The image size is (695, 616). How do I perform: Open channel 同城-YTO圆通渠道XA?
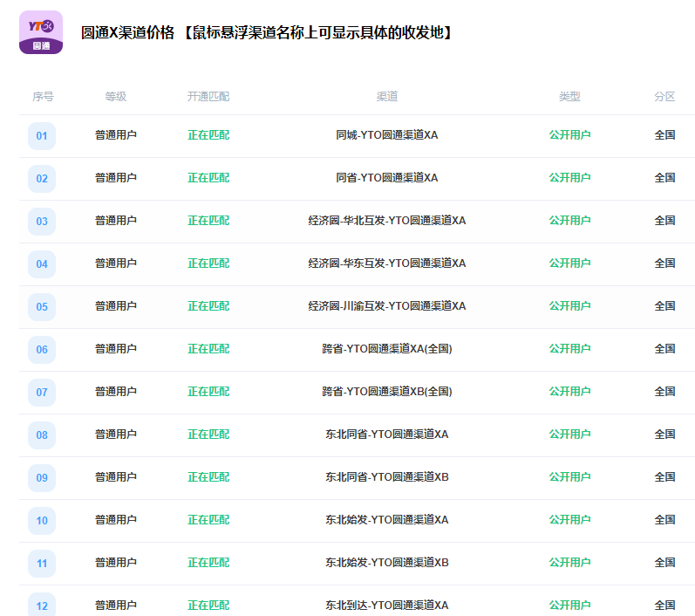click(387, 135)
